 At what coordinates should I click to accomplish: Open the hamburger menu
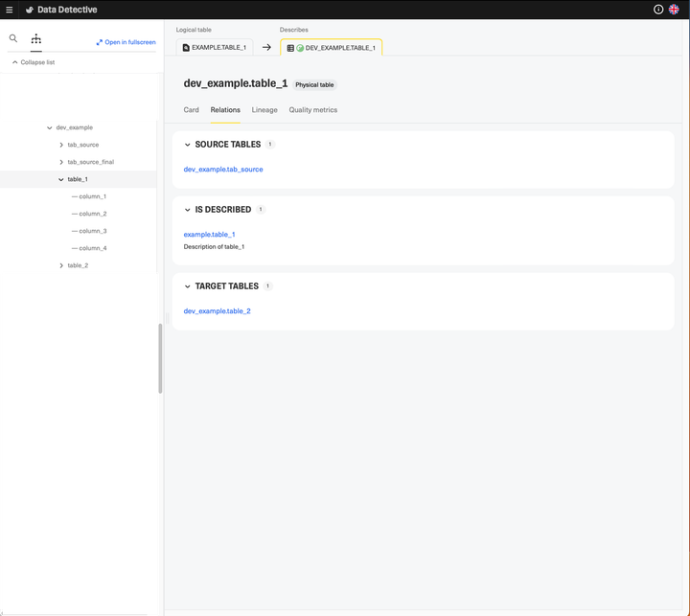coord(10,10)
